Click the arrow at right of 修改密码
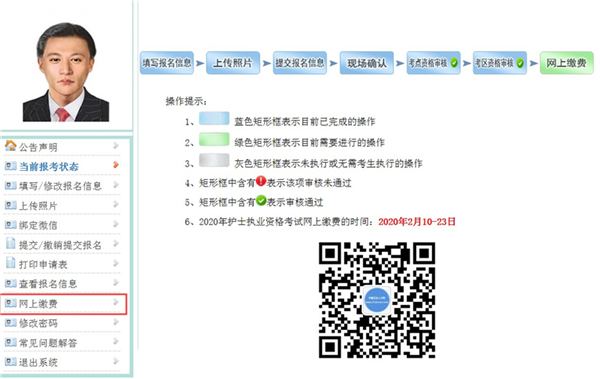The width and height of the screenshot is (600, 379). pos(116,322)
